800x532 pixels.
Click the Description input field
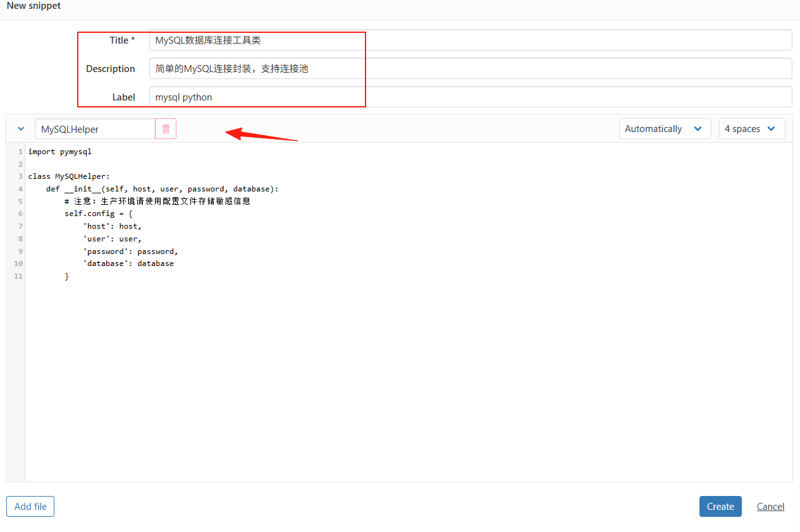[471, 68]
